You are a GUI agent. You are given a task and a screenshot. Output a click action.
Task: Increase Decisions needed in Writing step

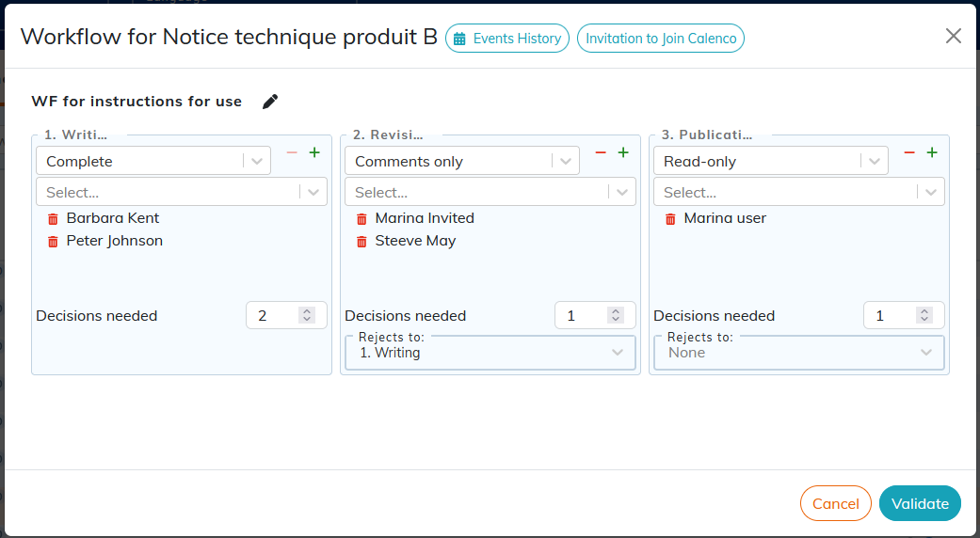[x=307, y=311]
